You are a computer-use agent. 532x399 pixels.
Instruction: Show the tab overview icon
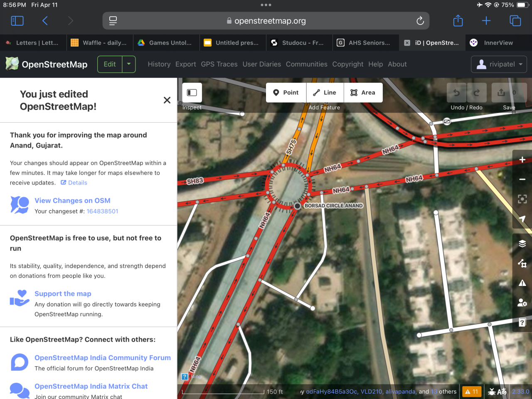(x=515, y=21)
